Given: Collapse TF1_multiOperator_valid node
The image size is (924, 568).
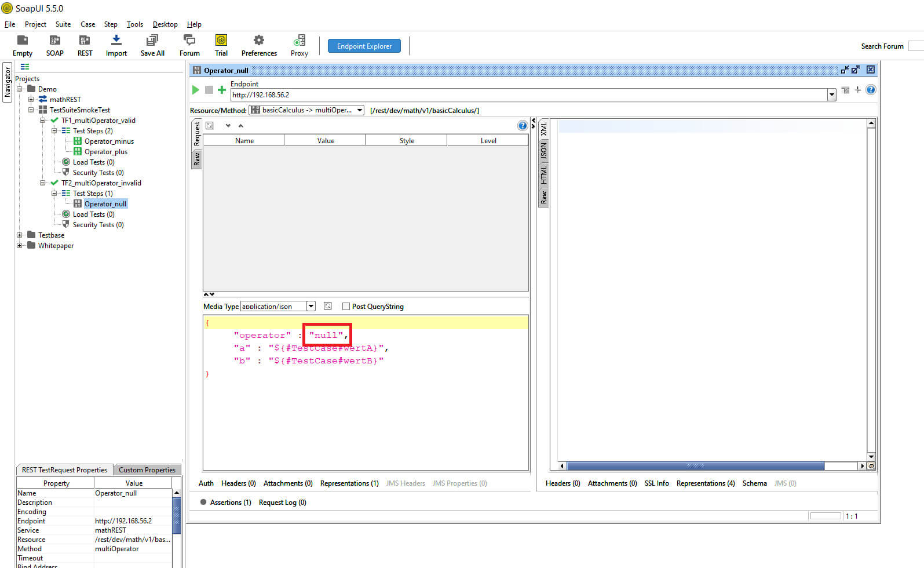Looking at the screenshot, I should 42,121.
